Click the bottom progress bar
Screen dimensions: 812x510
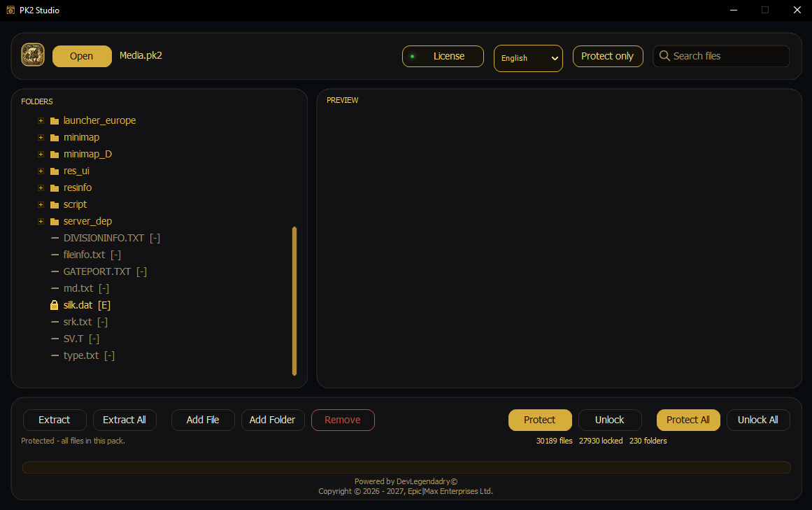pyautogui.click(x=406, y=467)
